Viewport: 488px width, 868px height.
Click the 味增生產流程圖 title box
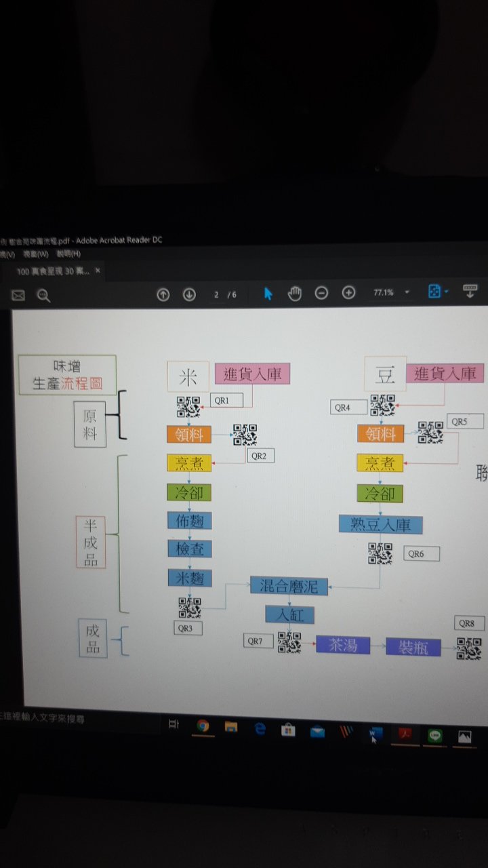[68, 375]
